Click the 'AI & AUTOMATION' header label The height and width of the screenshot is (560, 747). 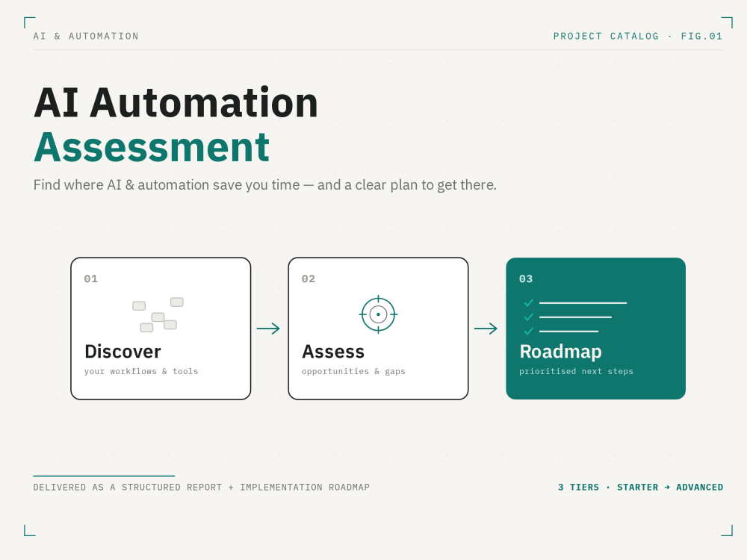coord(86,36)
